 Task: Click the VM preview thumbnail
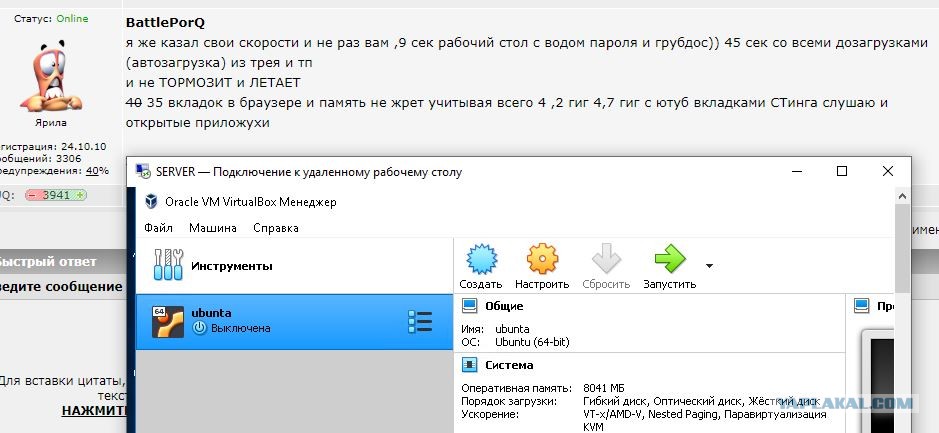(879, 380)
